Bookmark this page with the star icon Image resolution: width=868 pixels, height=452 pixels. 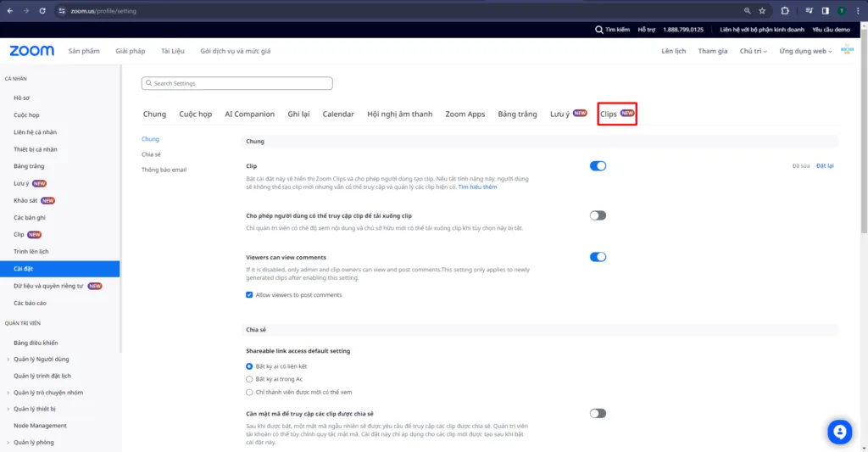(762, 11)
